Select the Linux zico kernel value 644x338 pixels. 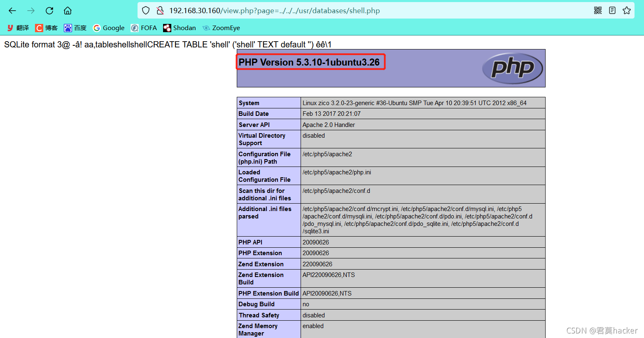[415, 103]
